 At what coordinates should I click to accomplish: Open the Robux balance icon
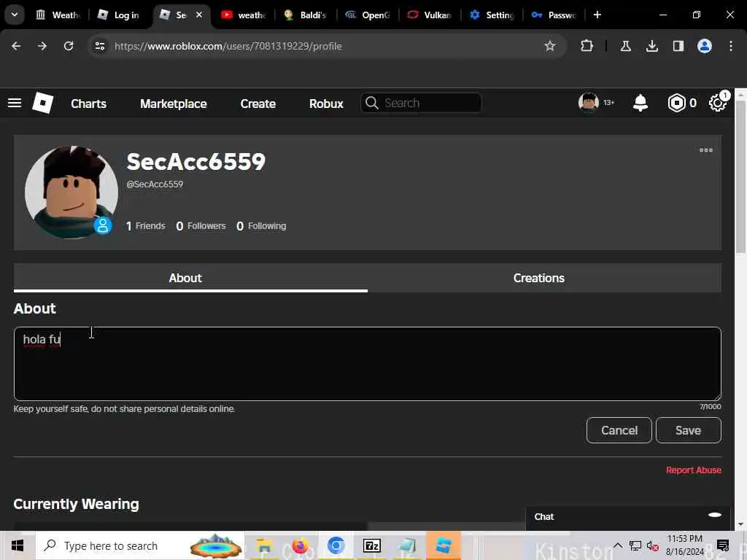[676, 103]
